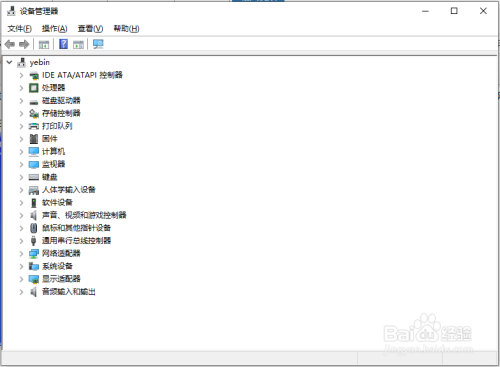Expand the 显示适配器 node

(x=21, y=279)
